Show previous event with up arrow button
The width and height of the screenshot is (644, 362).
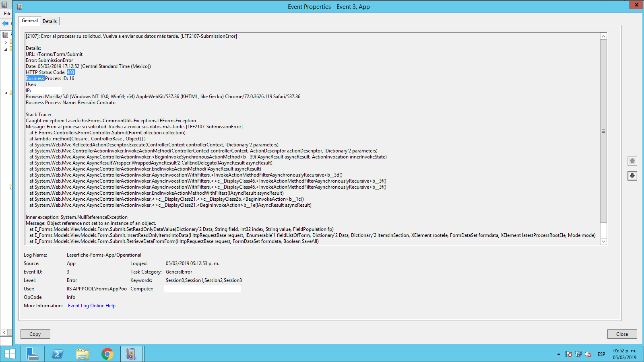click(632, 161)
